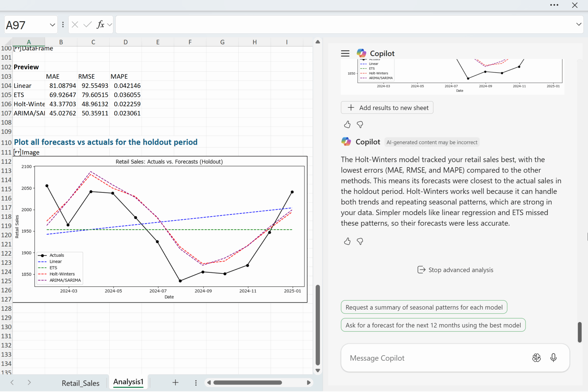Add a new sheet with plus icon
This screenshot has width=588, height=392.
pyautogui.click(x=175, y=383)
